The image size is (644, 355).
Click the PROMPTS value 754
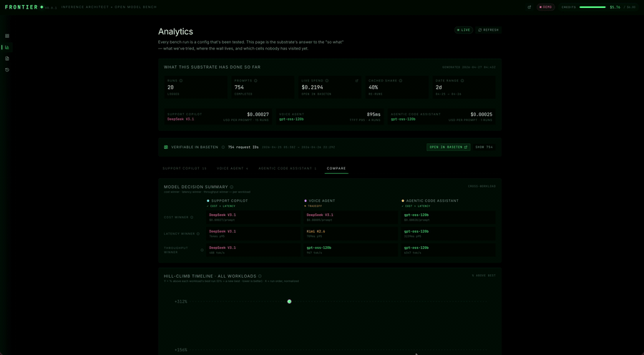pos(239,87)
